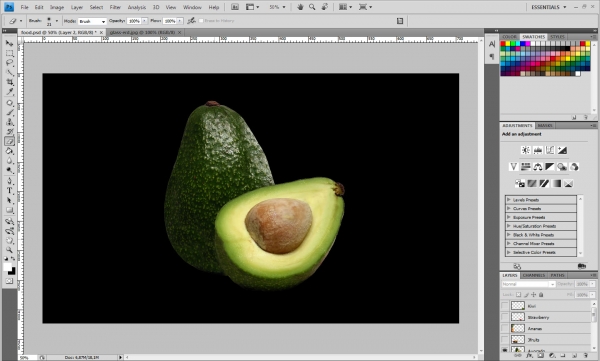Viewport: 600px width, 361px height.
Task: Select the Eyedropper tool
Action: tap(9, 91)
